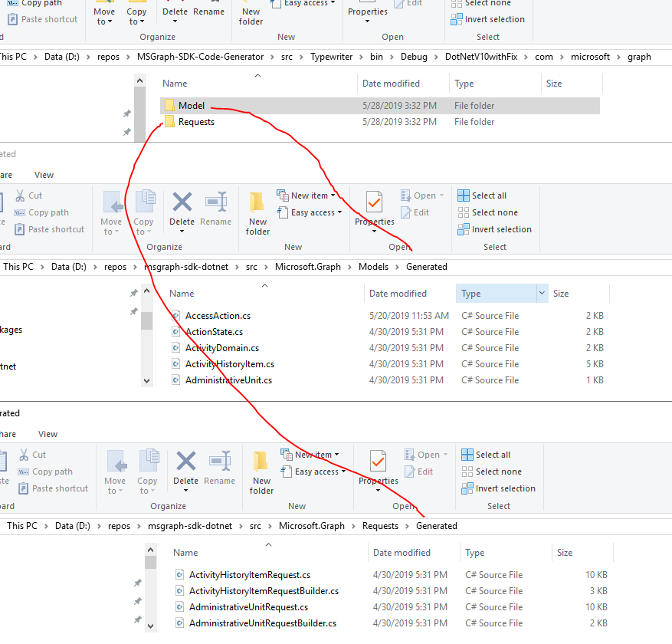Click Invert selection icon in middle window
The height and width of the screenshot is (644, 672).
(x=464, y=229)
